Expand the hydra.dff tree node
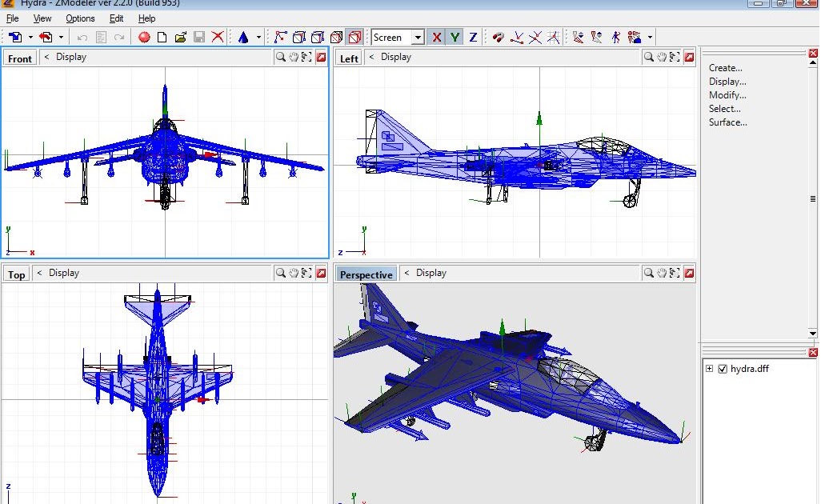This screenshot has width=821, height=504. (710, 368)
